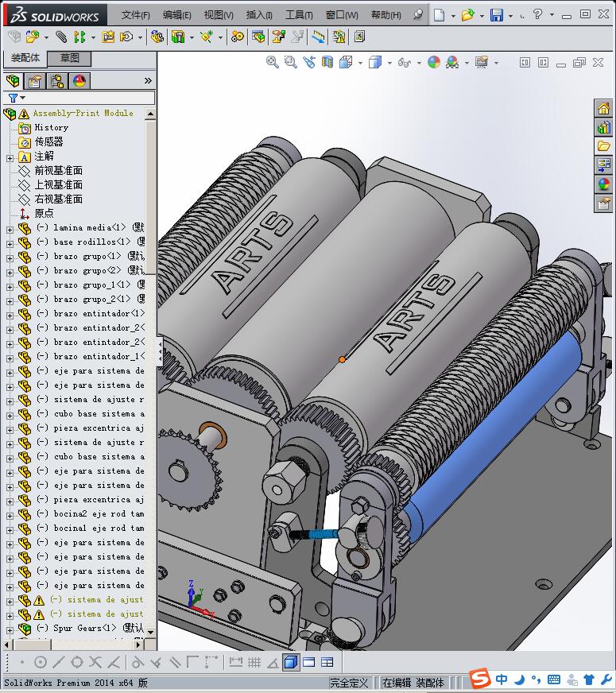616x693 pixels.
Task: Click the Edit Appearance color sphere
Action: (x=434, y=62)
